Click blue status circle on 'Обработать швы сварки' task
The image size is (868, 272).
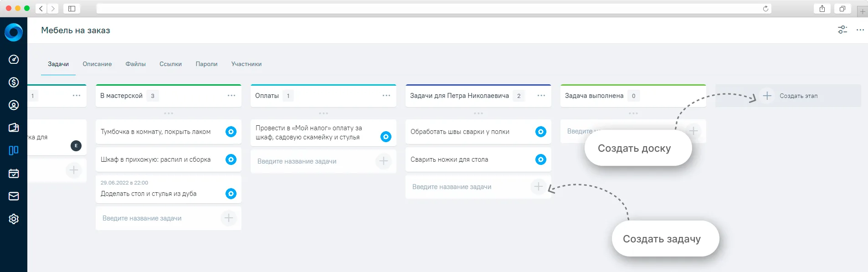(541, 132)
